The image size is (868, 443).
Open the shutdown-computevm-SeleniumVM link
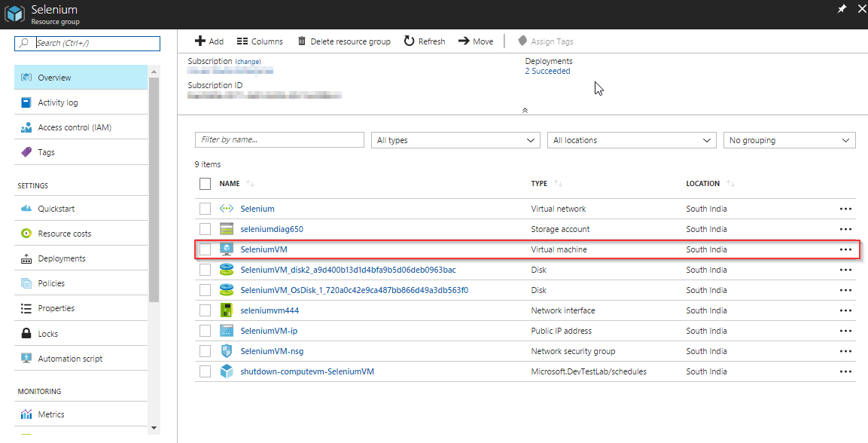pyautogui.click(x=307, y=371)
